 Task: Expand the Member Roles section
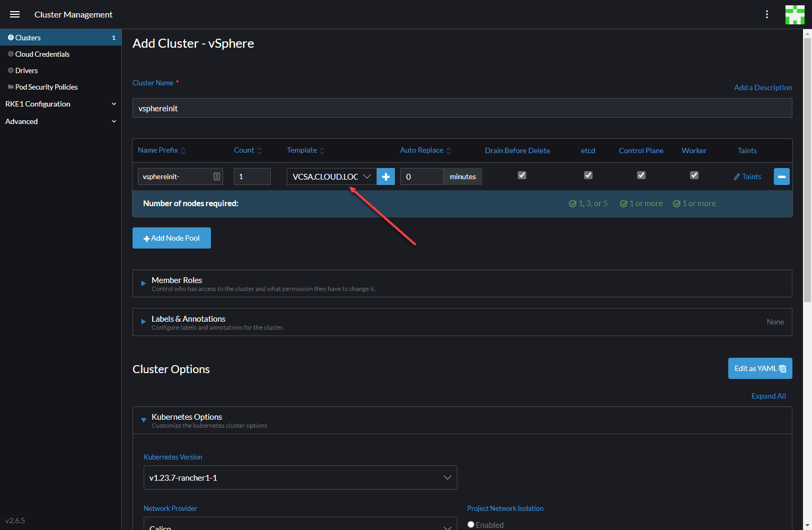tap(462, 284)
